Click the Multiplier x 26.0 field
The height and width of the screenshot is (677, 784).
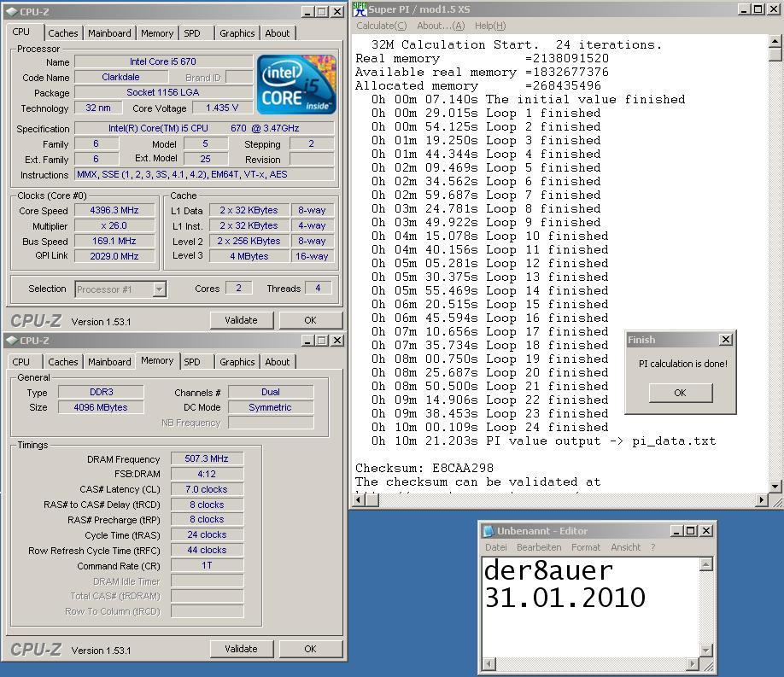pos(114,226)
